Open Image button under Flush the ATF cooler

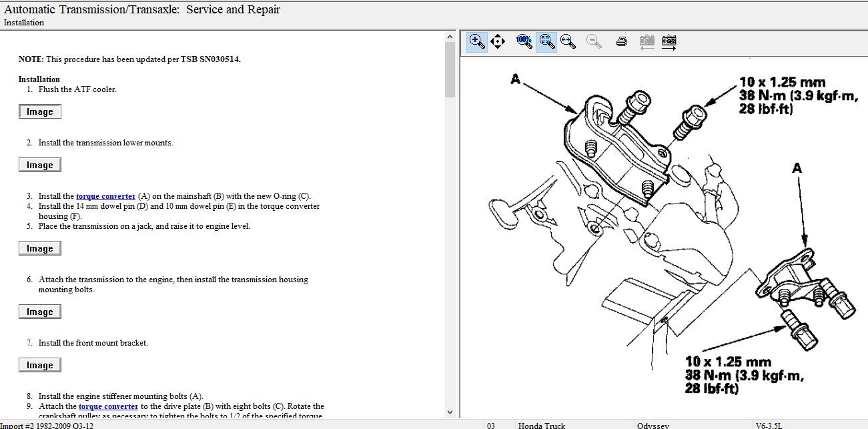pyautogui.click(x=40, y=111)
